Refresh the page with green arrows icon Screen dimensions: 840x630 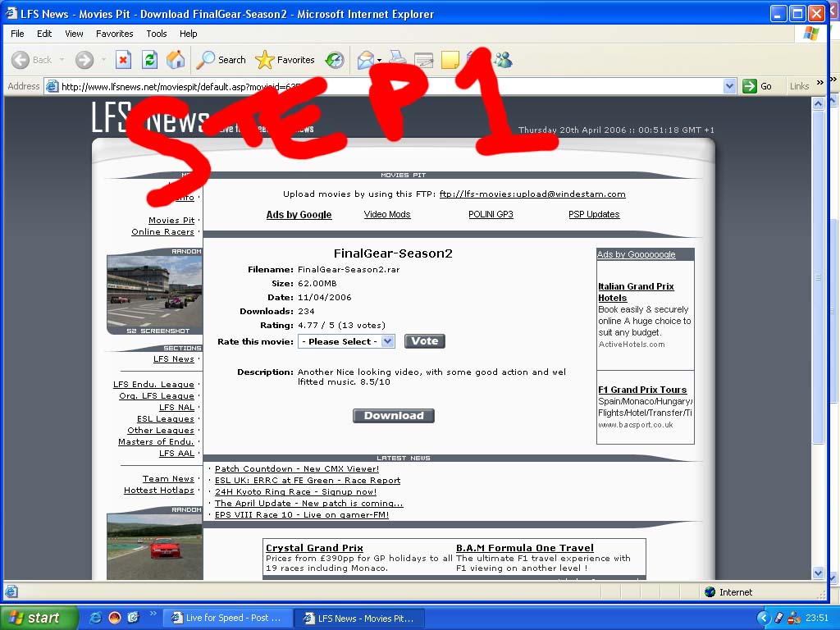pyautogui.click(x=149, y=60)
